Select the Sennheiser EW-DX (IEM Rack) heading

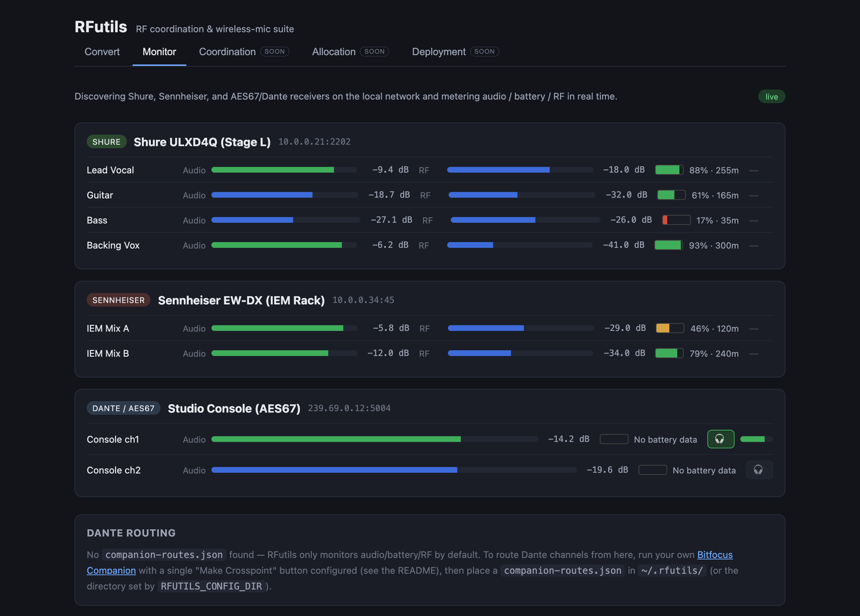241,300
